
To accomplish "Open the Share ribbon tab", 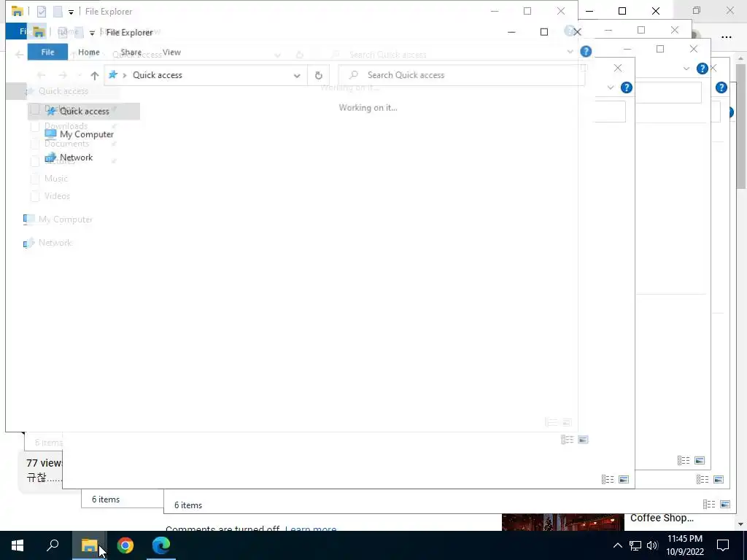I will coord(131,52).
